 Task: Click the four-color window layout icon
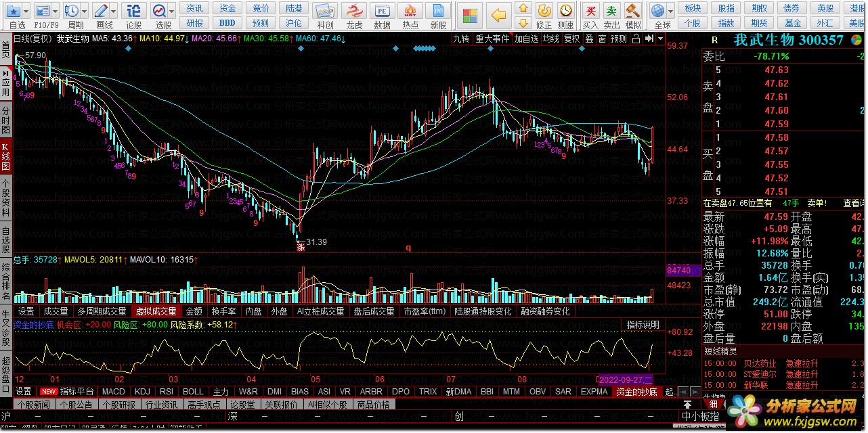[x=469, y=15]
